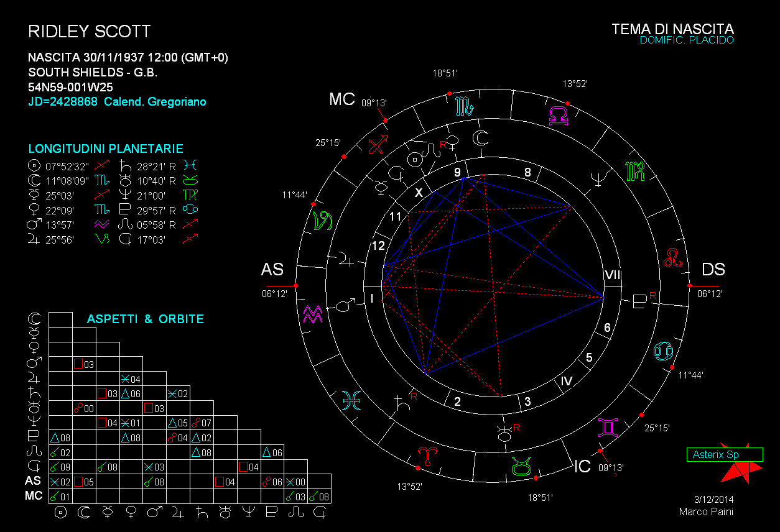Viewport: 780px width, 532px height.
Task: Click the Asterix Sp green box
Action: [725, 455]
